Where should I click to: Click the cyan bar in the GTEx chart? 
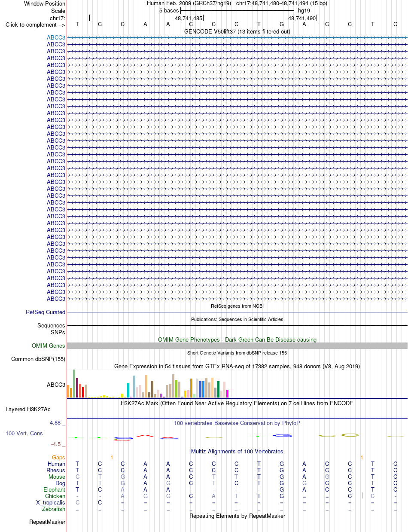128,390
